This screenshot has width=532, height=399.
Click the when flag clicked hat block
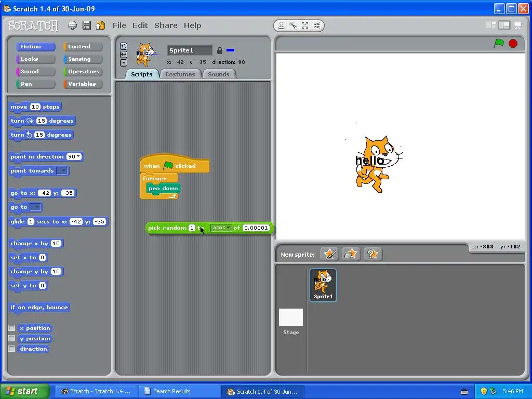pos(175,164)
